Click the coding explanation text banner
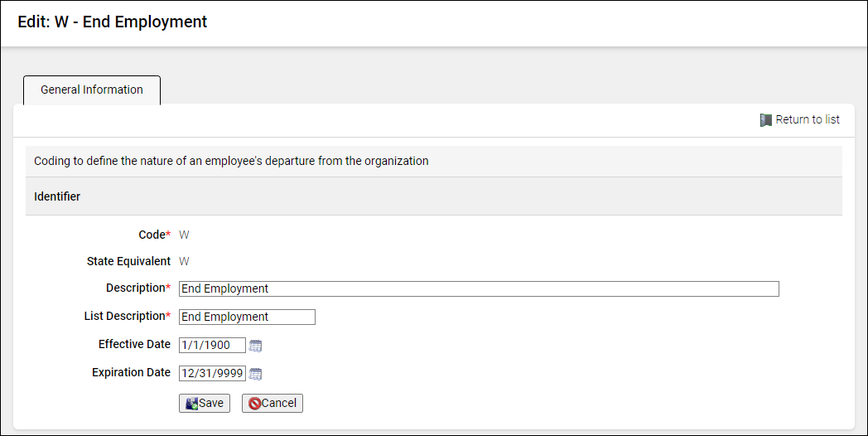Viewport: 868px width, 436px height. pos(231,161)
